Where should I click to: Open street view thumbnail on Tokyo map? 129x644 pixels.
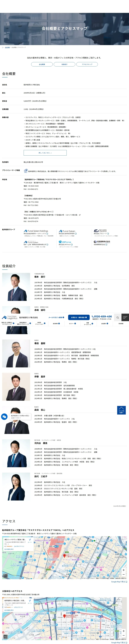[5, 576]
